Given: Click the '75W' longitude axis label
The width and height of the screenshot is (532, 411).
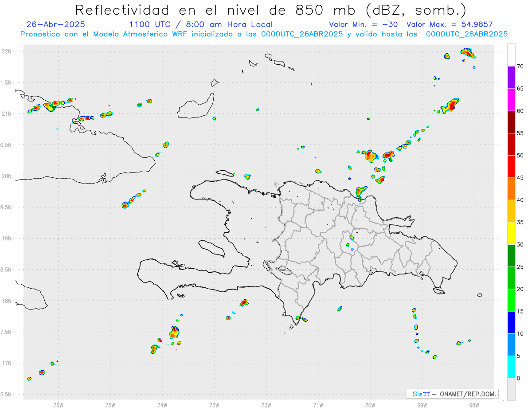Looking at the screenshot, I should click(110, 405).
